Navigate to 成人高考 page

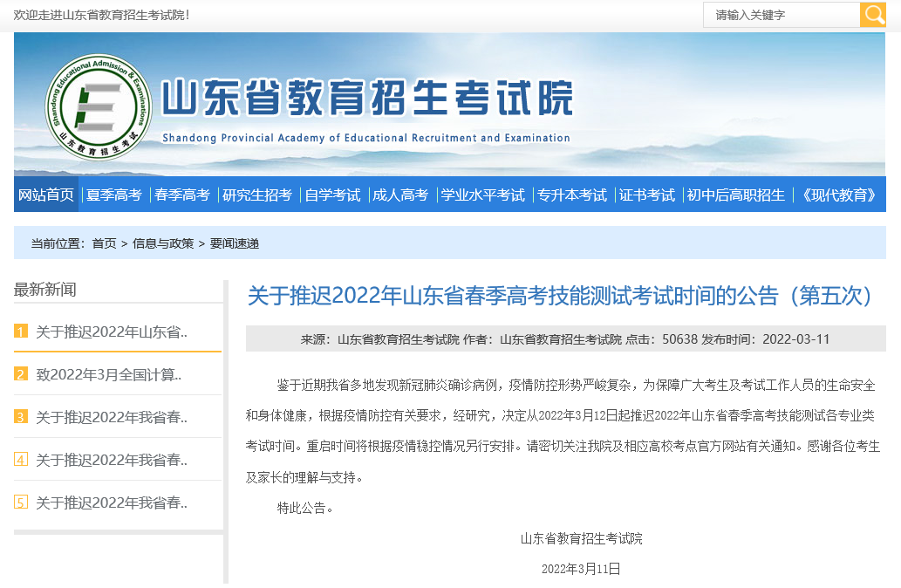(400, 195)
